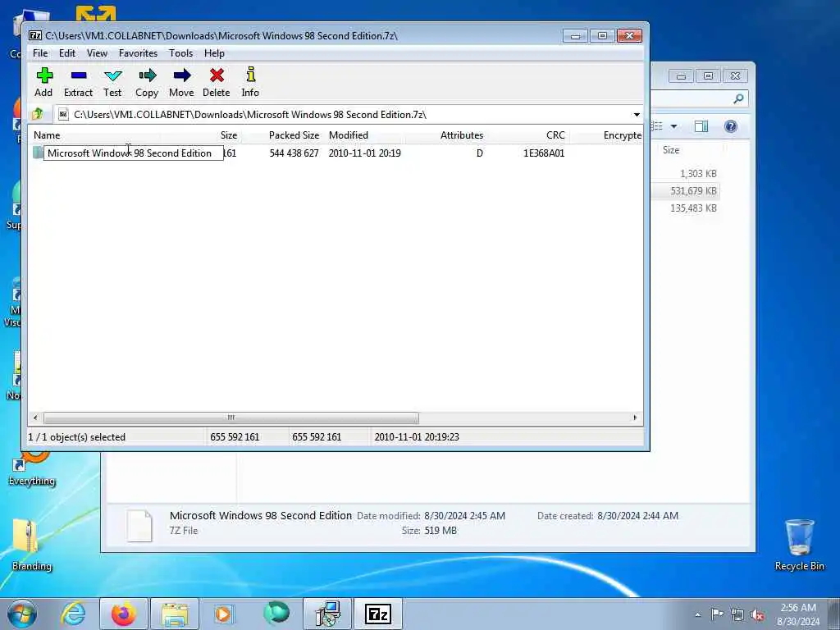Toggle Explorer's preview pane icon
Viewport: 840px width, 630px height.
tap(701, 126)
